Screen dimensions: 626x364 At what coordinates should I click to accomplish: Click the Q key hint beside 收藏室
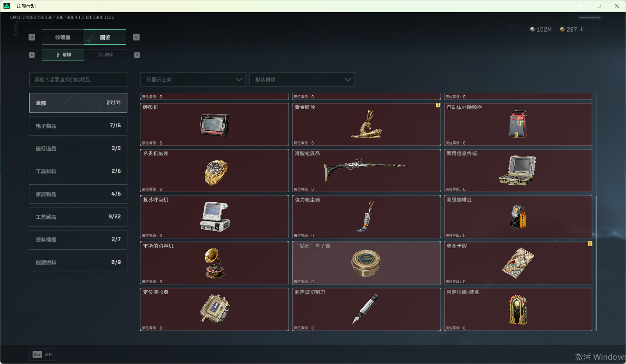click(x=32, y=37)
